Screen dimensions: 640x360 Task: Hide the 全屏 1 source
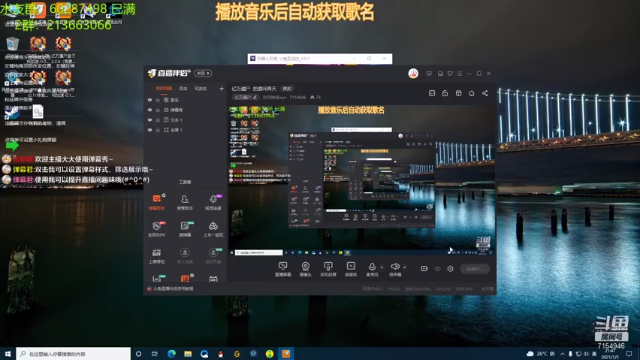click(150, 130)
